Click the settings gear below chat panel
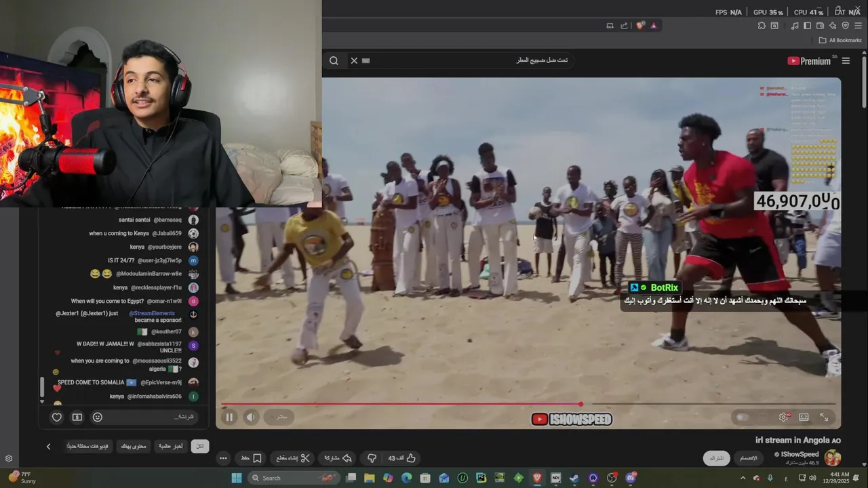The height and width of the screenshot is (488, 868). 9,459
